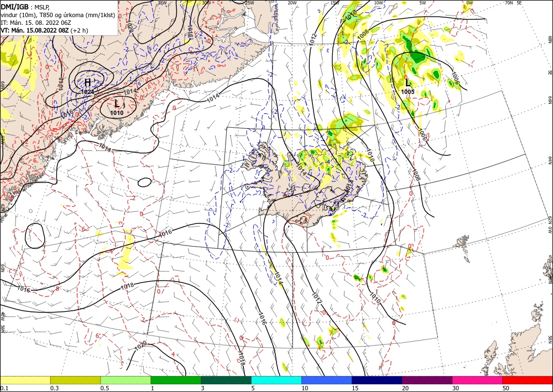Select the 1005 pressure value under L
This screenshot has height=392, width=553.
(x=408, y=92)
